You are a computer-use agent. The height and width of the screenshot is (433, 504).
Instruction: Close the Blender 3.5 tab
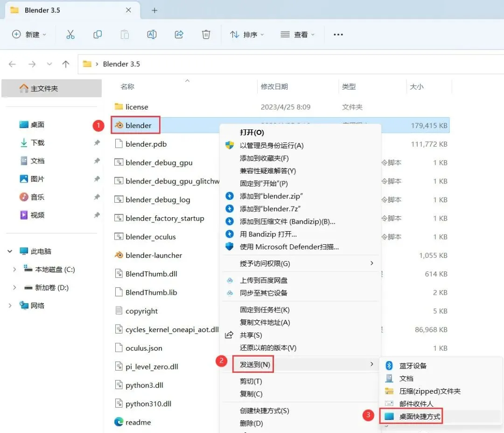point(128,10)
